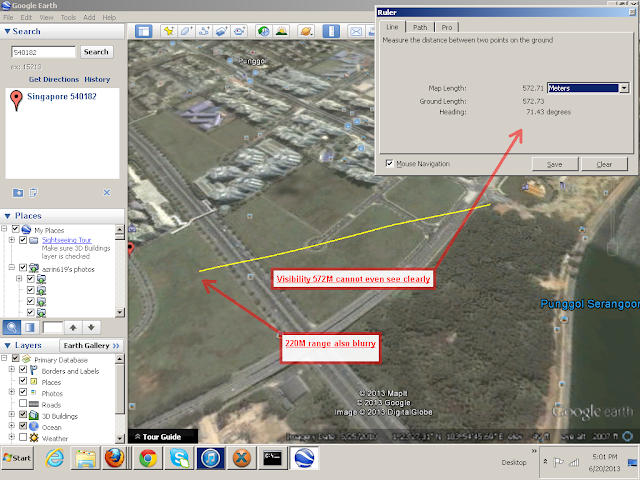Image resolution: width=640 pixels, height=480 pixels.
Task: Open the Meters unit dropdown
Action: click(624, 88)
